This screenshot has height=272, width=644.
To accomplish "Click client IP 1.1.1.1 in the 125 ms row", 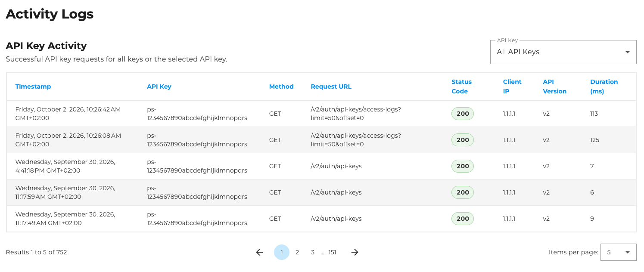I will (x=509, y=140).
